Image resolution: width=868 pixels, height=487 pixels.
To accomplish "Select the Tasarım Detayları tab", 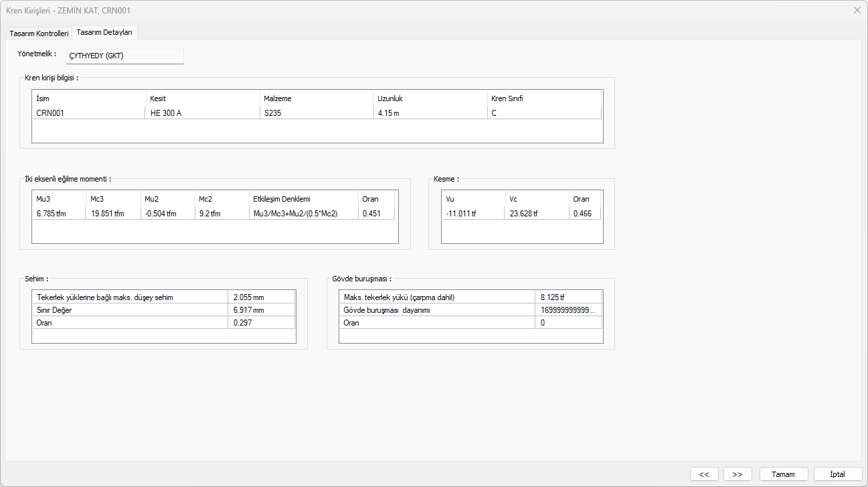I will [104, 32].
